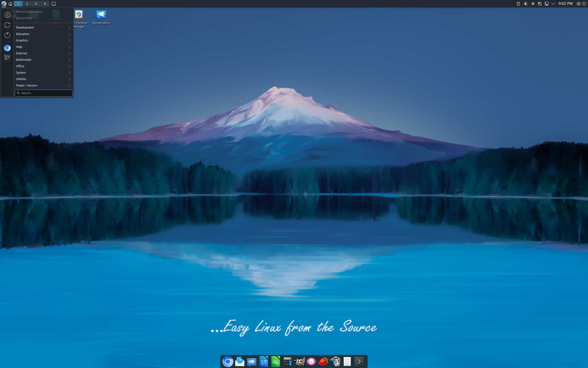Click the 9:02 PM clock
The width and height of the screenshot is (588, 368).
(565, 4)
